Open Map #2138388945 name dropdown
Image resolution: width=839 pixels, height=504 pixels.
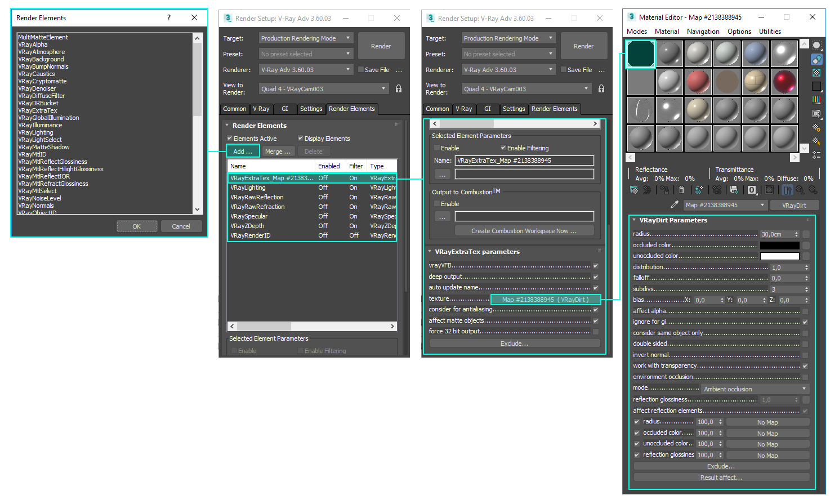[x=725, y=205]
